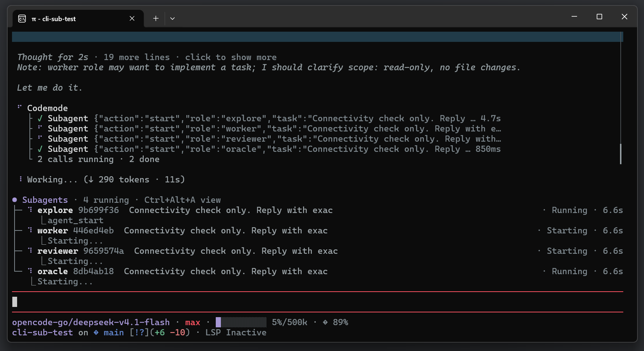Click spinner icon beside worker Subagent call
This screenshot has height=351, width=644.
pyautogui.click(x=40, y=127)
